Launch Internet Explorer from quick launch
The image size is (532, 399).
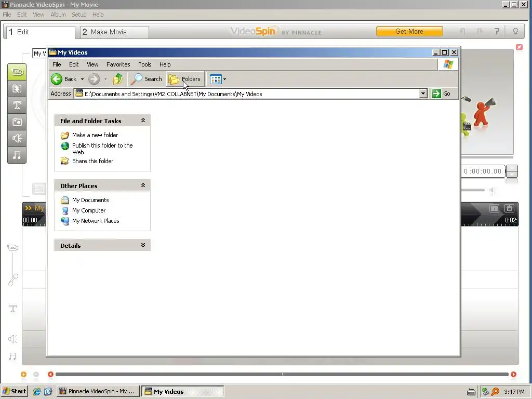coord(37,391)
